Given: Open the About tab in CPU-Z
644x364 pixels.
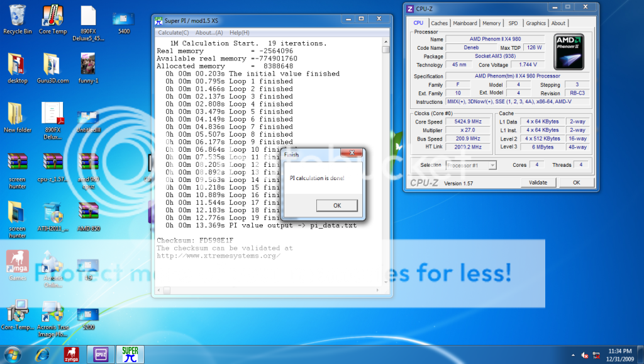Looking at the screenshot, I should pyautogui.click(x=558, y=23).
